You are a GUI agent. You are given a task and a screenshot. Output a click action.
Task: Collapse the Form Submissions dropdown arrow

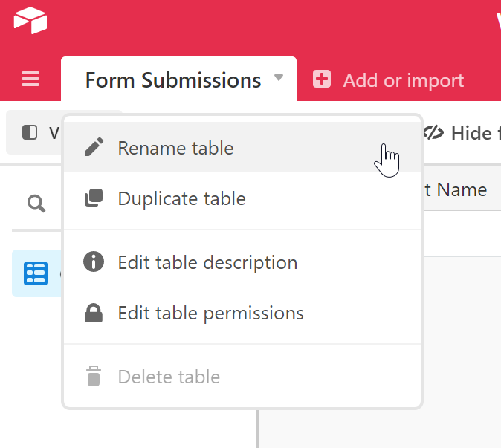(279, 78)
